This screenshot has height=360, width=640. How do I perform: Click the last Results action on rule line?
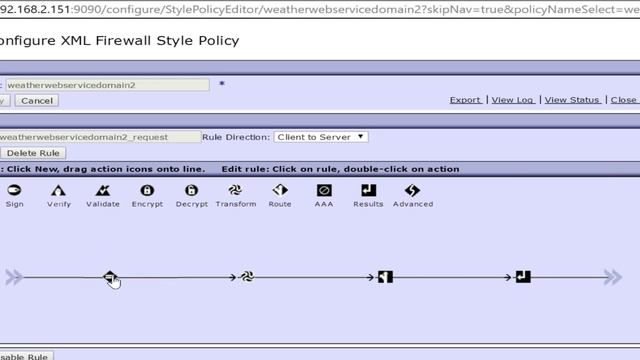[x=523, y=277]
